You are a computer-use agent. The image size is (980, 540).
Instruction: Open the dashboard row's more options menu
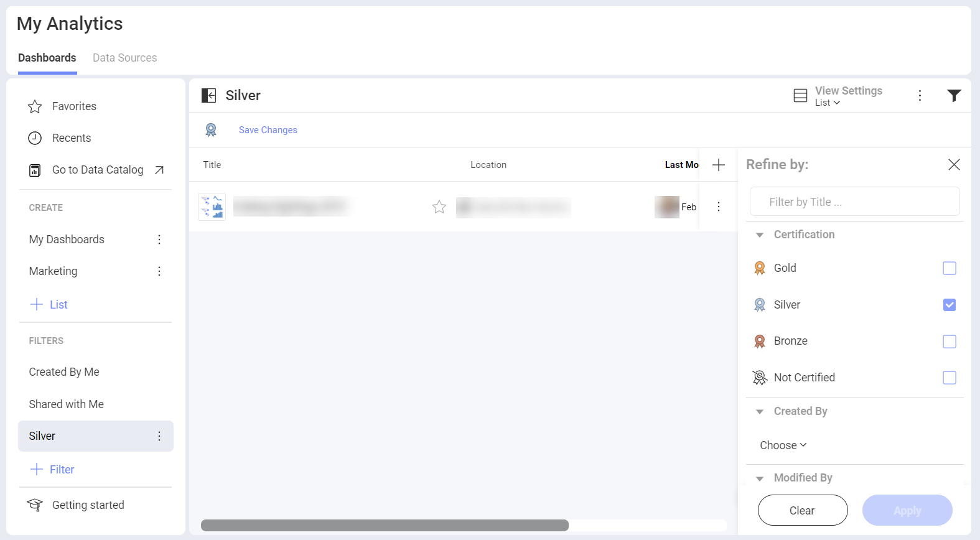(x=718, y=207)
